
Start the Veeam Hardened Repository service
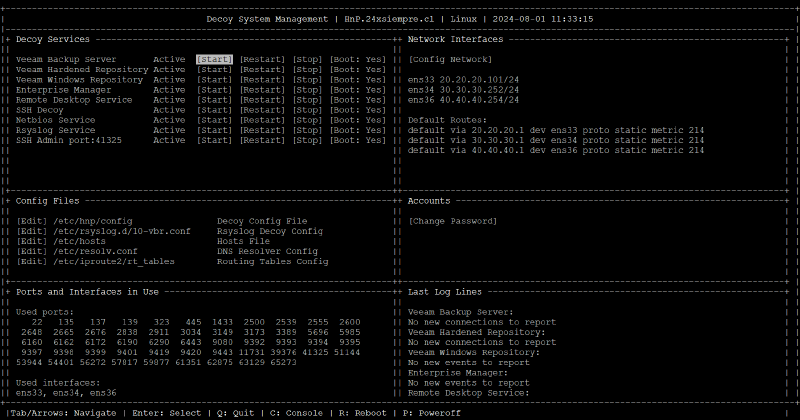tap(214, 69)
